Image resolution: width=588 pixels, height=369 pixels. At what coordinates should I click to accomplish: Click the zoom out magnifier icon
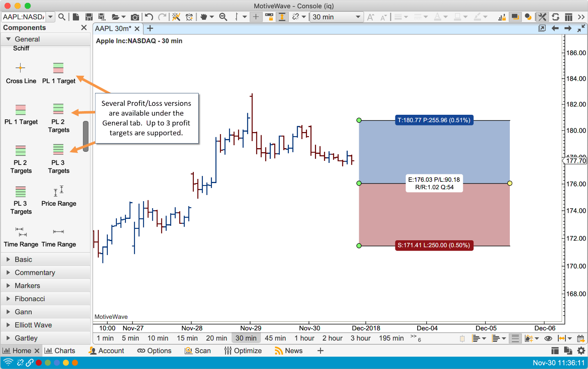tap(223, 17)
